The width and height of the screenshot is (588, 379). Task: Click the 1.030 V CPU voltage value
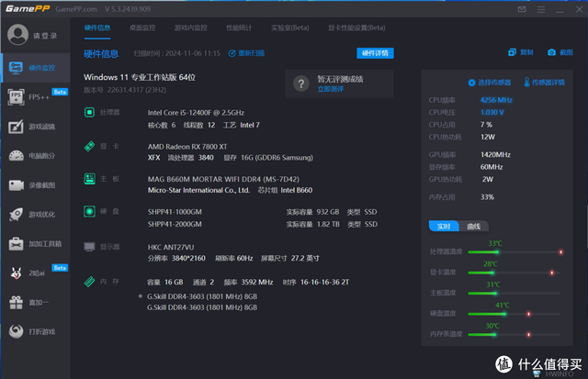pos(492,112)
